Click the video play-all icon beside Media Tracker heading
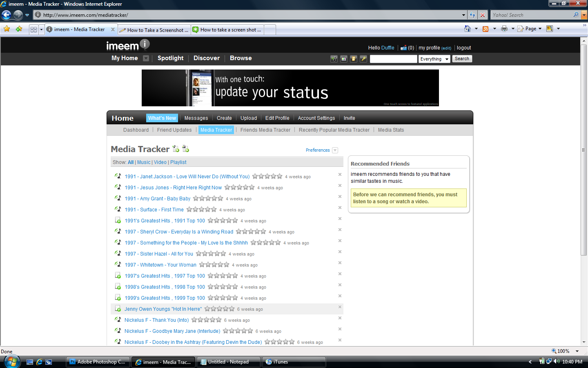 [185, 148]
